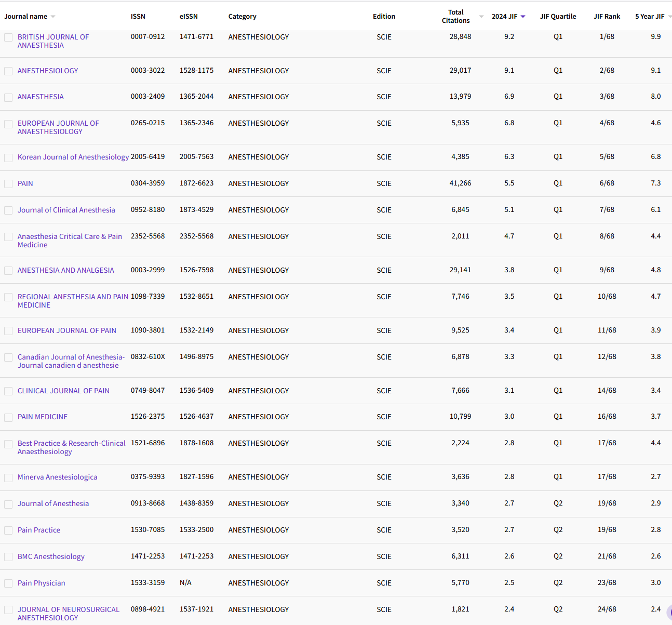672x625 pixels.
Task: Toggle the 2024 JIF sort arrow
Action: coord(523,17)
